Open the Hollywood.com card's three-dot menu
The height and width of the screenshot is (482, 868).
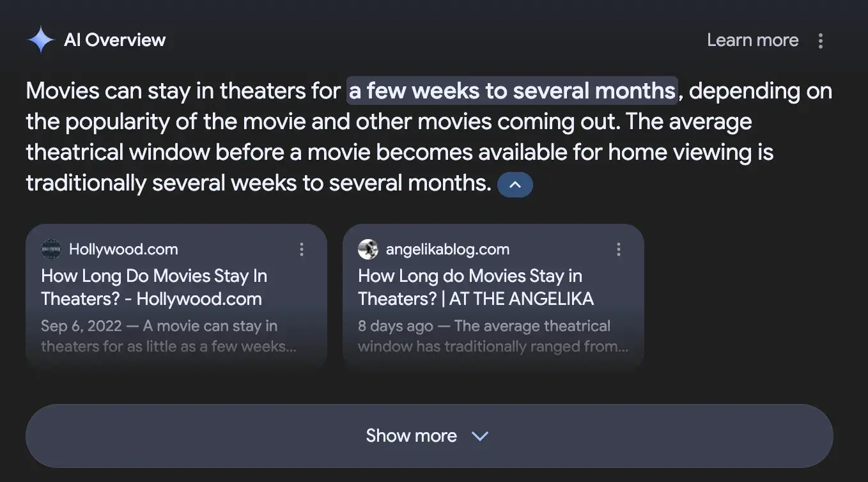[x=302, y=249]
